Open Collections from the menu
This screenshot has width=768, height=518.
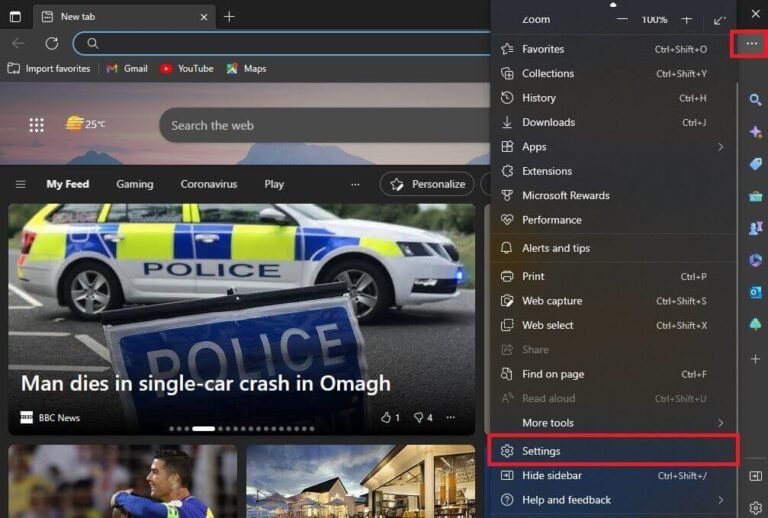(613, 73)
